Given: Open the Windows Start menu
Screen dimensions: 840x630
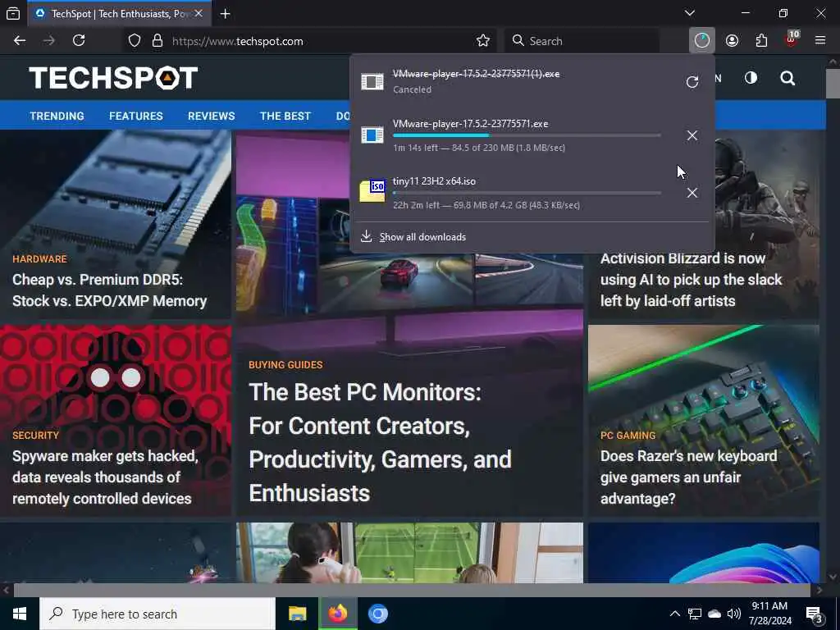Looking at the screenshot, I should coord(20,614).
